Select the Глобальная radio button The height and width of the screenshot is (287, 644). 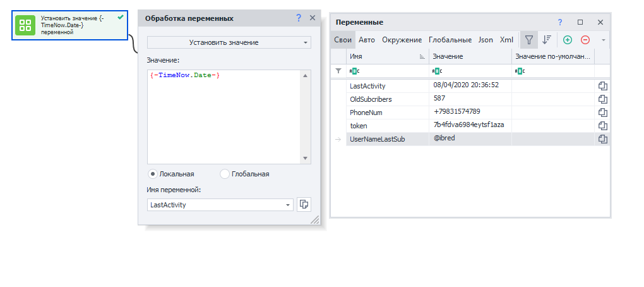tap(224, 174)
